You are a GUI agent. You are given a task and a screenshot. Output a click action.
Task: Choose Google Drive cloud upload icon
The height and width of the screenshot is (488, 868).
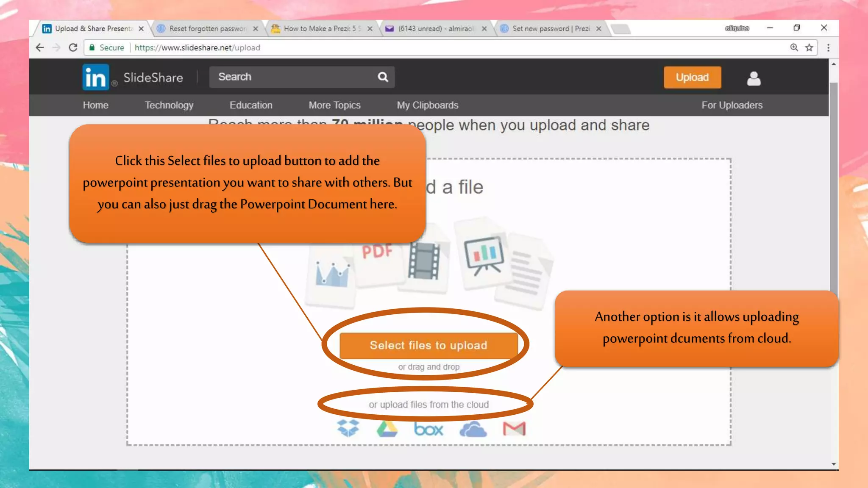[x=387, y=429]
